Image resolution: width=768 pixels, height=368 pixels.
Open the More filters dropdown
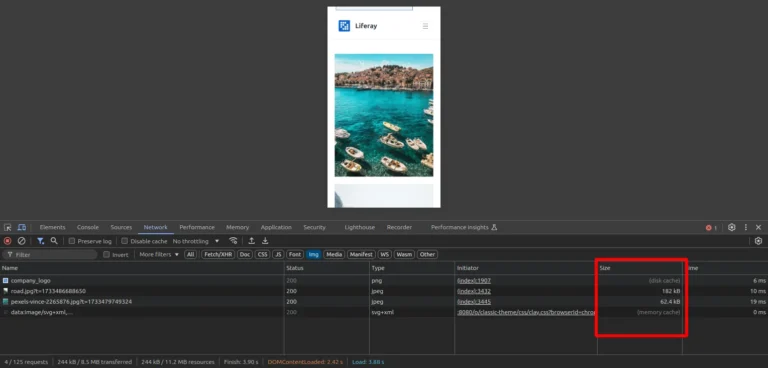click(x=159, y=254)
